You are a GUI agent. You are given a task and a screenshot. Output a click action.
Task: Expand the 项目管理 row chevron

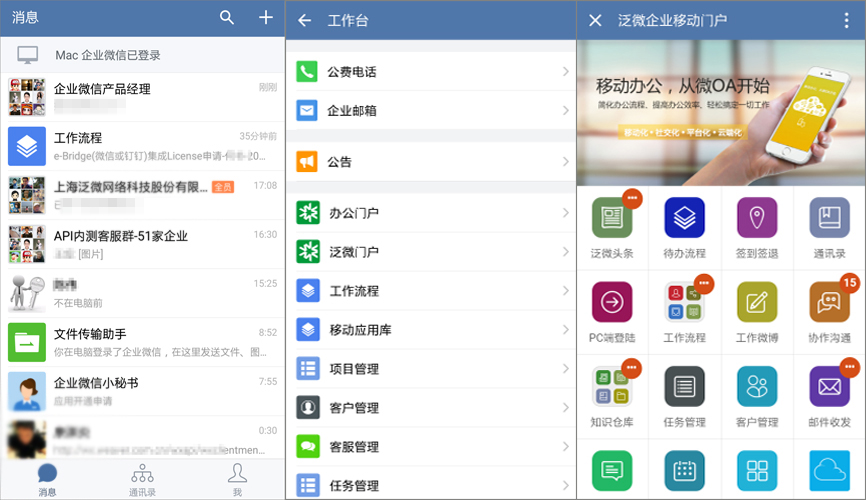tap(566, 369)
